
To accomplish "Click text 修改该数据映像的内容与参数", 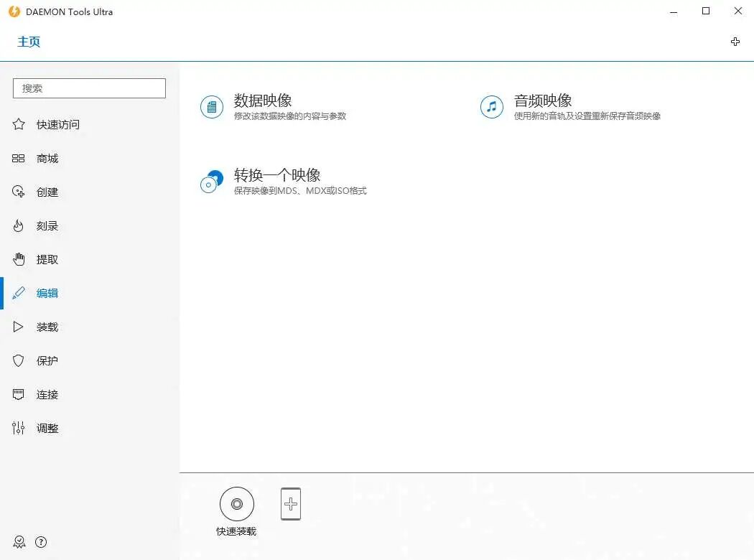I will 290,116.
